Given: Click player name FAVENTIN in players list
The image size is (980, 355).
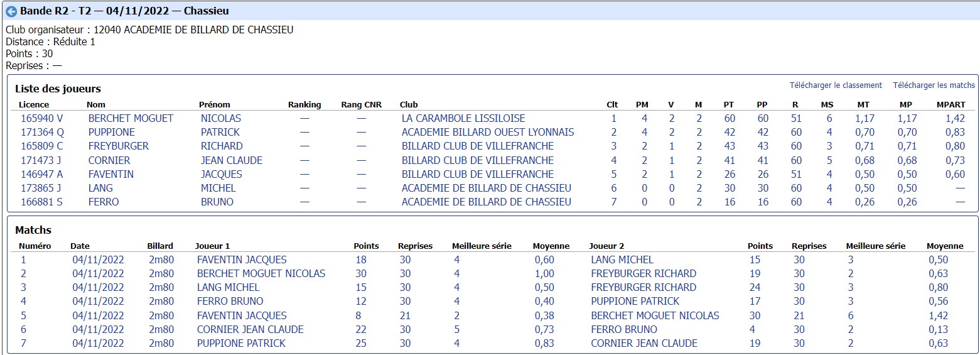Looking at the screenshot, I should [x=111, y=174].
